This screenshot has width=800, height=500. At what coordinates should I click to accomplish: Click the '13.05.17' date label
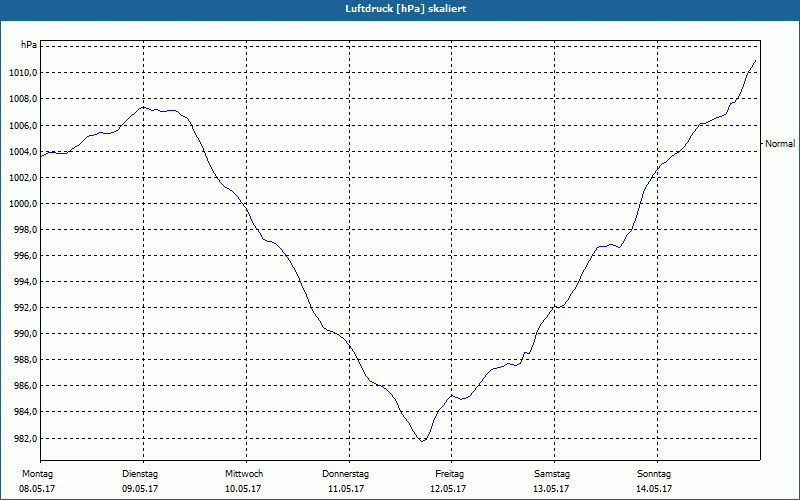pos(551,489)
